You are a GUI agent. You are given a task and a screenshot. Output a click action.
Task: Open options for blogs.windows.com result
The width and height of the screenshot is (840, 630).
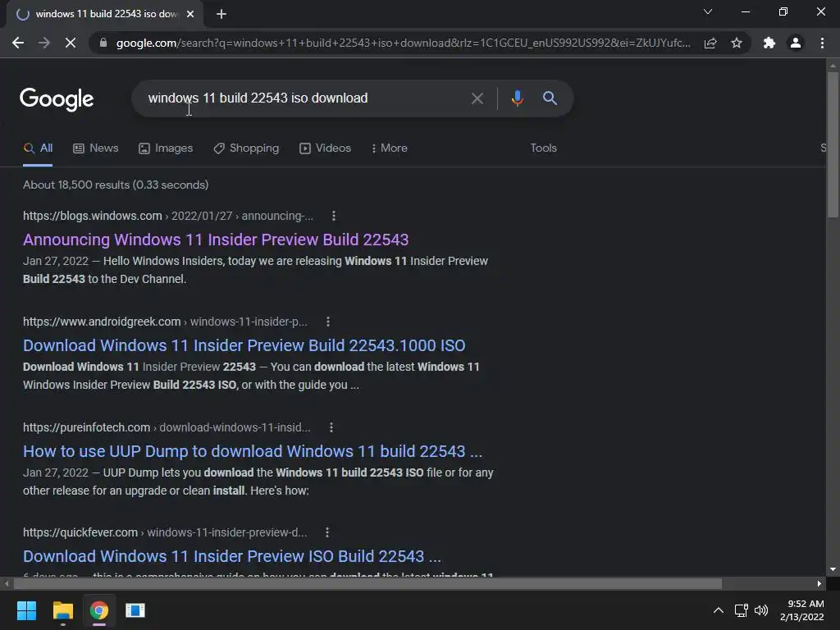334,216
